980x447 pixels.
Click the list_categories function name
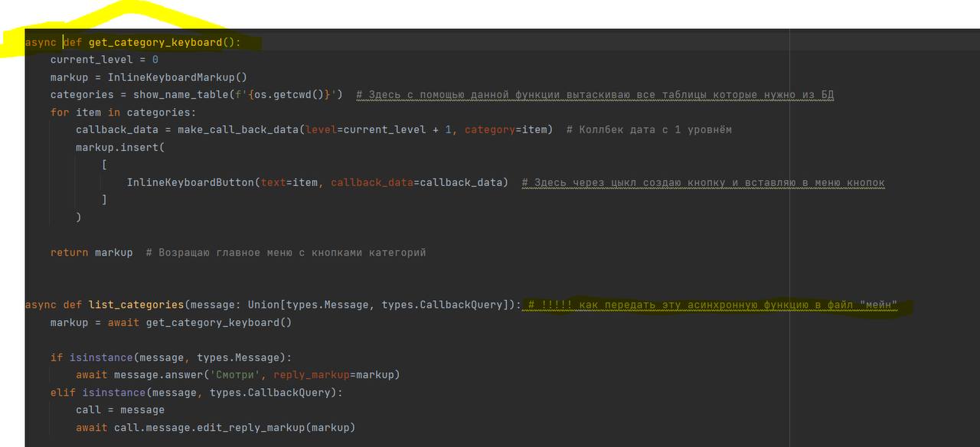(x=136, y=305)
